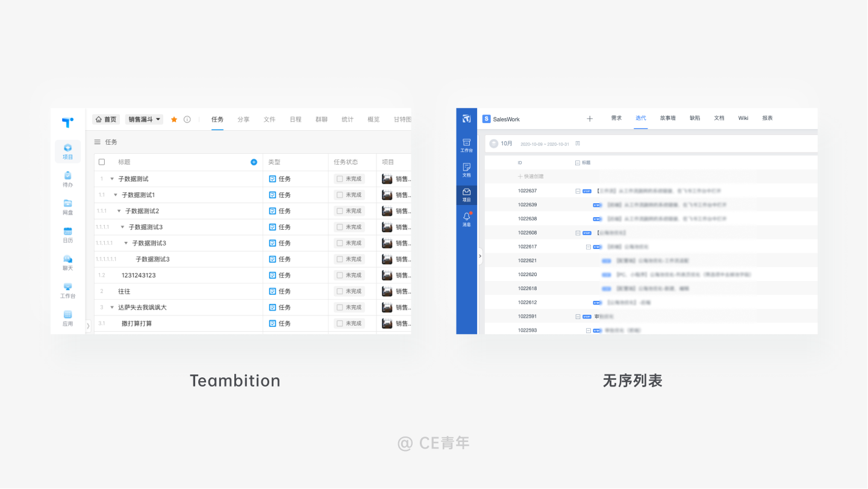The height and width of the screenshot is (489, 868).
Task: Open 待办 in the Teambition sidebar
Action: (x=67, y=179)
